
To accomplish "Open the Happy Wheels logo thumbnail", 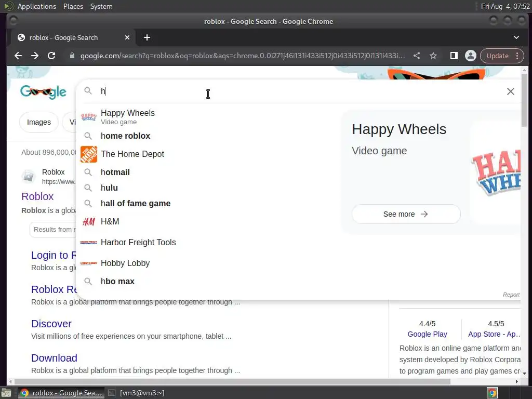I will (495, 173).
